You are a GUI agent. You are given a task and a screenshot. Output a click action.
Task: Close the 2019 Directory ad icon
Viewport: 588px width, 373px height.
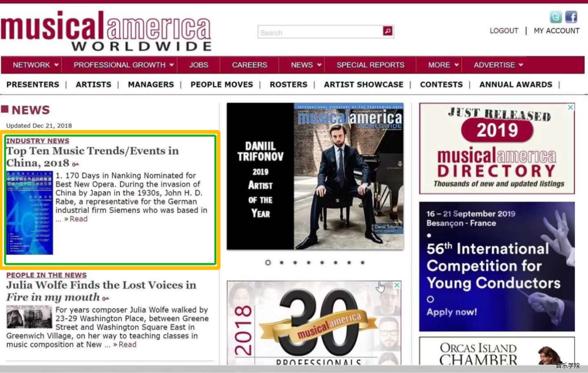tap(570, 107)
